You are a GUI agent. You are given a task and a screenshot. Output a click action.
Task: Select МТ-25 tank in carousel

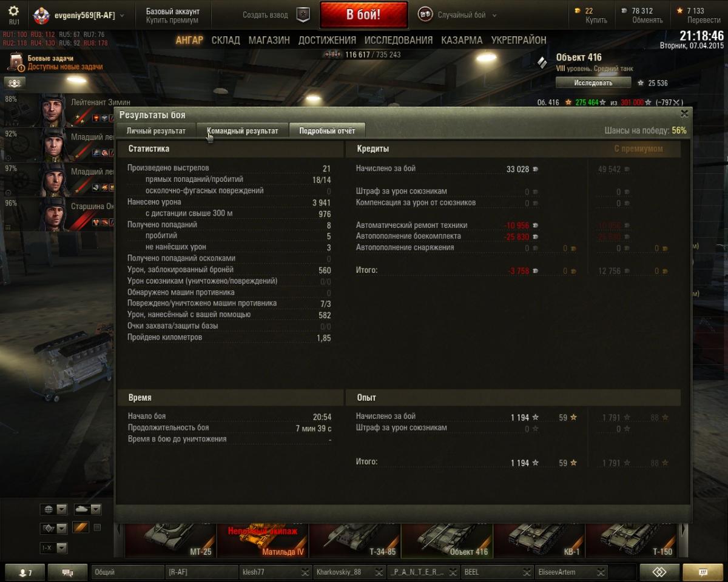tap(170, 540)
